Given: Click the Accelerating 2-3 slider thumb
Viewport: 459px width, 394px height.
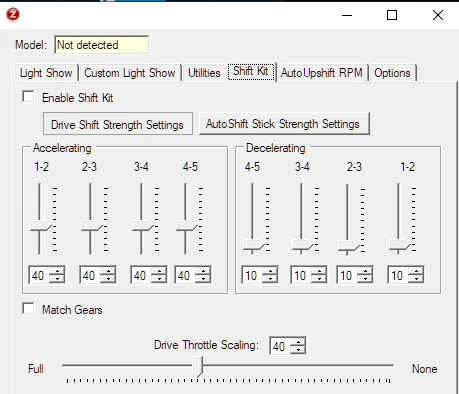Looking at the screenshot, I should pyautogui.click(x=91, y=226).
